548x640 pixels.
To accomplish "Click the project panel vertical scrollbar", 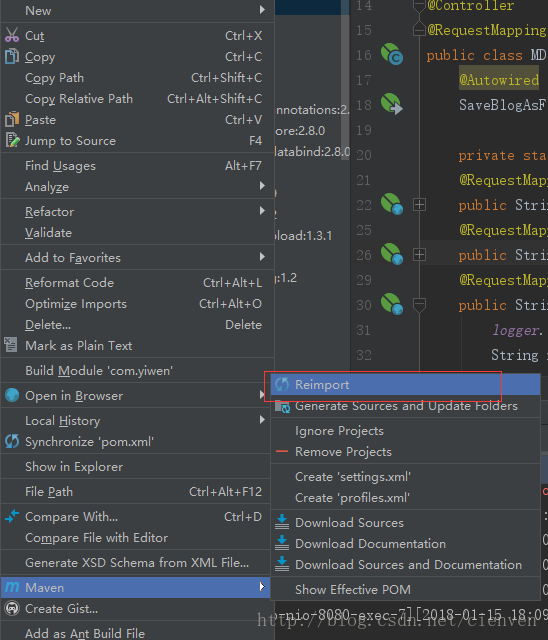I will click(345, 80).
